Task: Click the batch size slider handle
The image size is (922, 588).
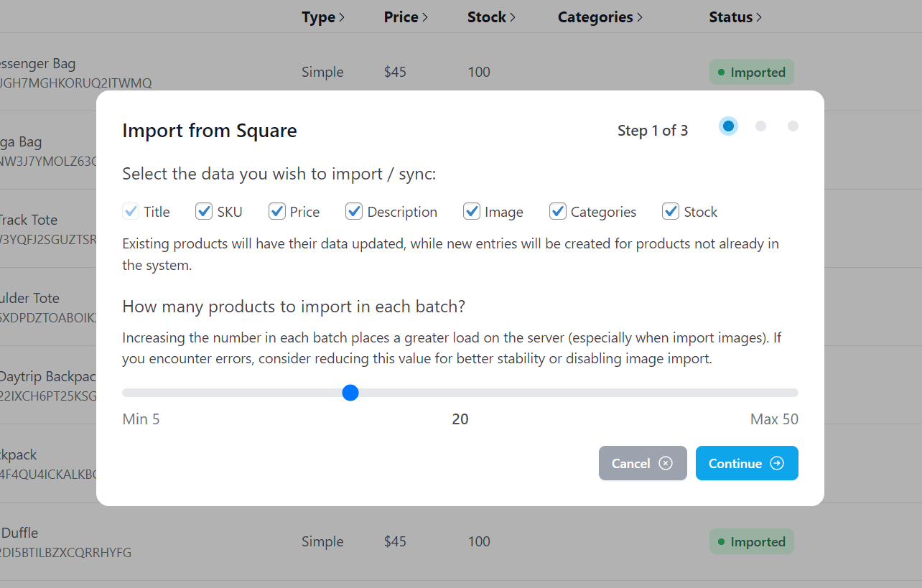Action: 350,393
